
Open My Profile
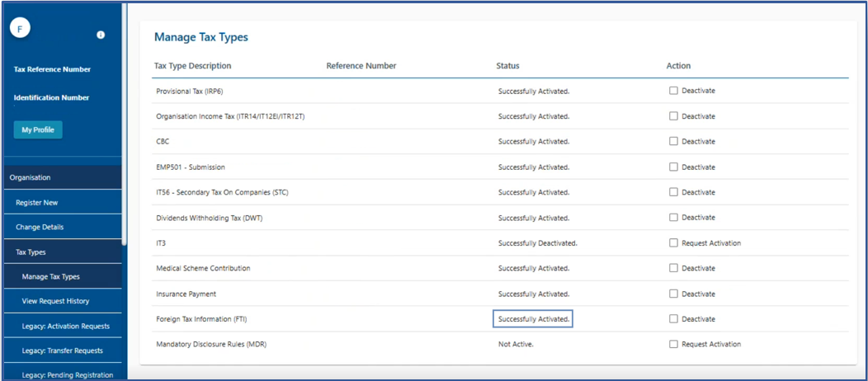click(38, 129)
